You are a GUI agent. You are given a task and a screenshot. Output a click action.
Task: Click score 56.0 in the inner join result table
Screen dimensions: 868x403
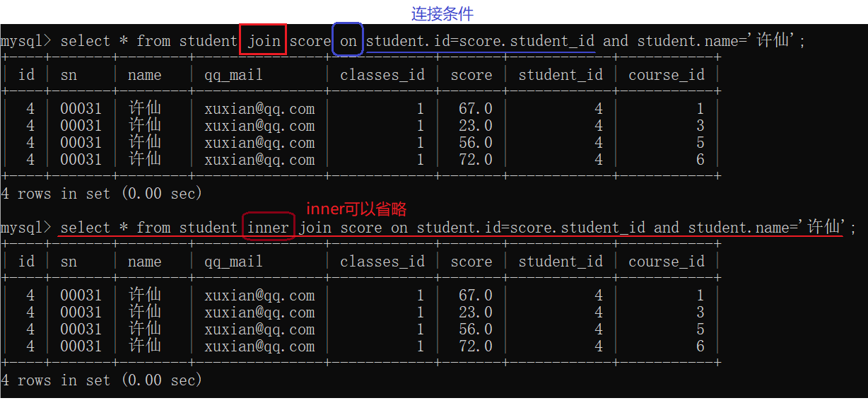[476, 329]
